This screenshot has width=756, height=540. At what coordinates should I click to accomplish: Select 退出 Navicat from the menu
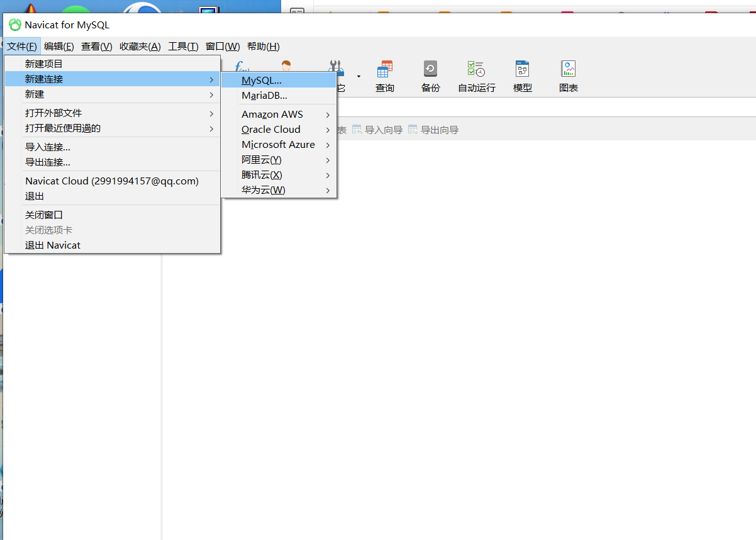coord(113,245)
